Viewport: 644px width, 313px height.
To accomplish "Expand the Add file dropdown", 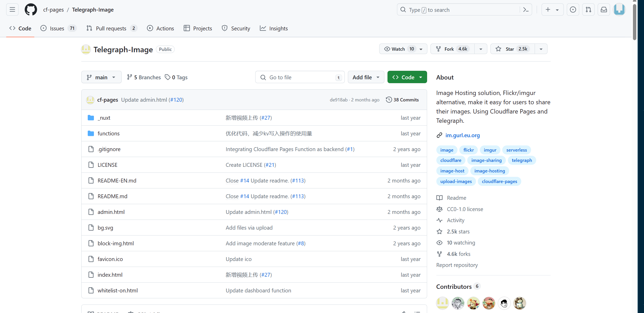I will [x=366, y=77].
